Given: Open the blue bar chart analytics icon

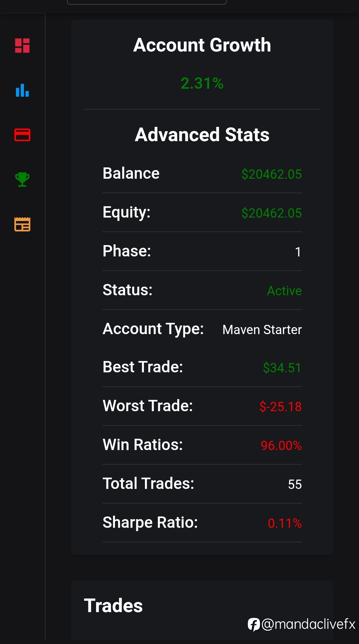Looking at the screenshot, I should (x=22, y=90).
